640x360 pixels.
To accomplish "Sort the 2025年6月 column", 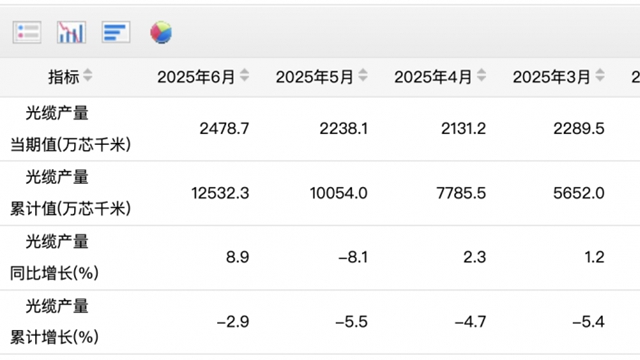I will tap(244, 76).
